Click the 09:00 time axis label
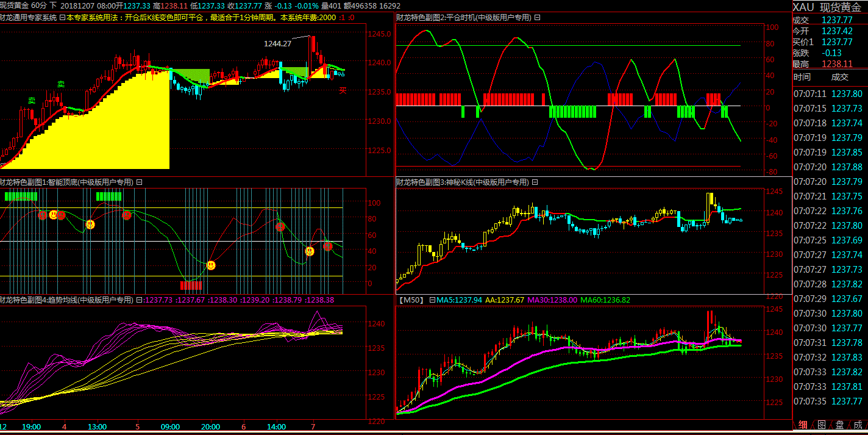 pos(170,426)
